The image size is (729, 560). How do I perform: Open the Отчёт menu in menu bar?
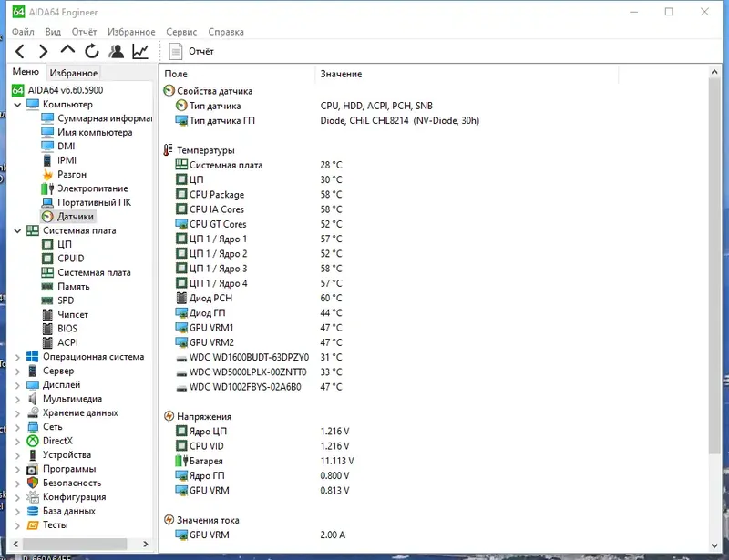[84, 32]
